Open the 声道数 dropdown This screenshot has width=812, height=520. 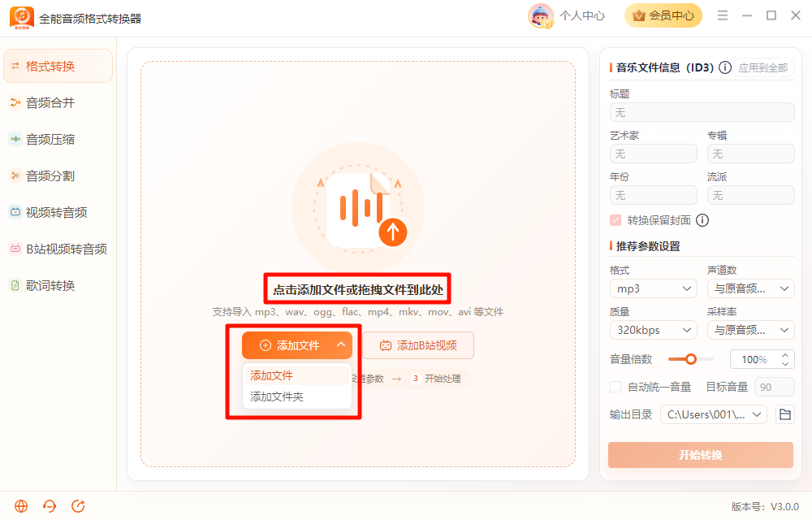[751, 288]
